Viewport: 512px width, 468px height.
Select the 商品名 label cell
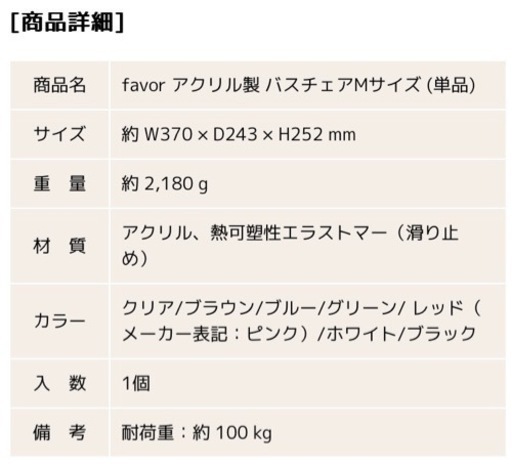pos(60,85)
